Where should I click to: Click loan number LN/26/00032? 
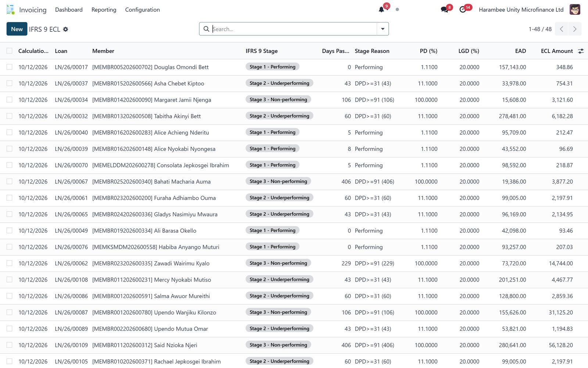point(71,116)
